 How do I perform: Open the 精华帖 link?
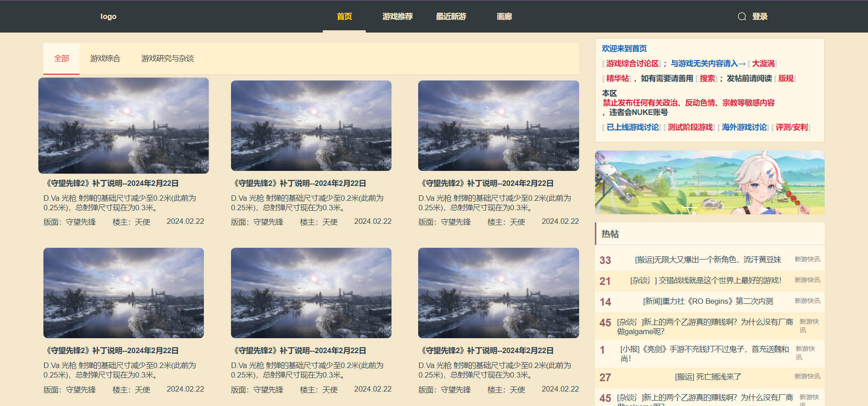(618, 79)
